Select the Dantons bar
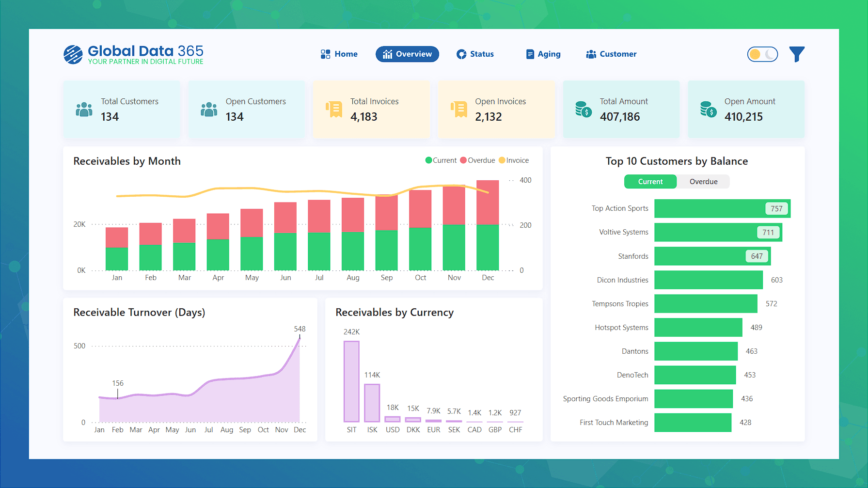 click(x=696, y=351)
